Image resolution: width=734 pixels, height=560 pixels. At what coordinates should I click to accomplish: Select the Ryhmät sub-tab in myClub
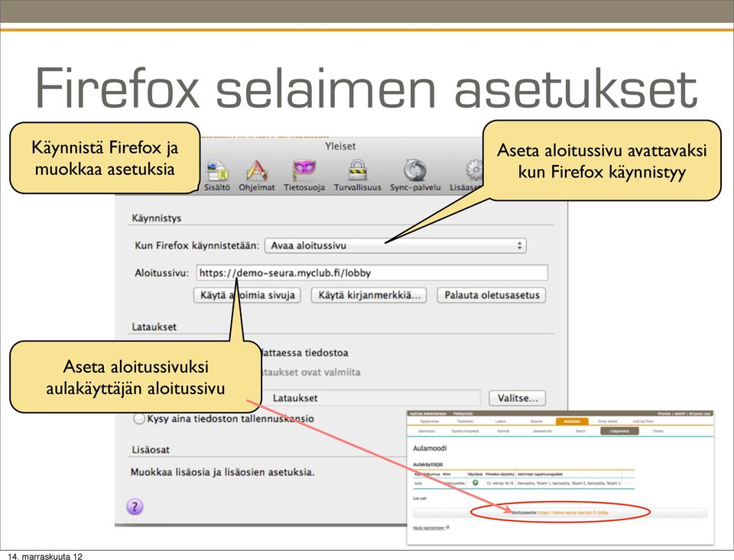pos(503,431)
